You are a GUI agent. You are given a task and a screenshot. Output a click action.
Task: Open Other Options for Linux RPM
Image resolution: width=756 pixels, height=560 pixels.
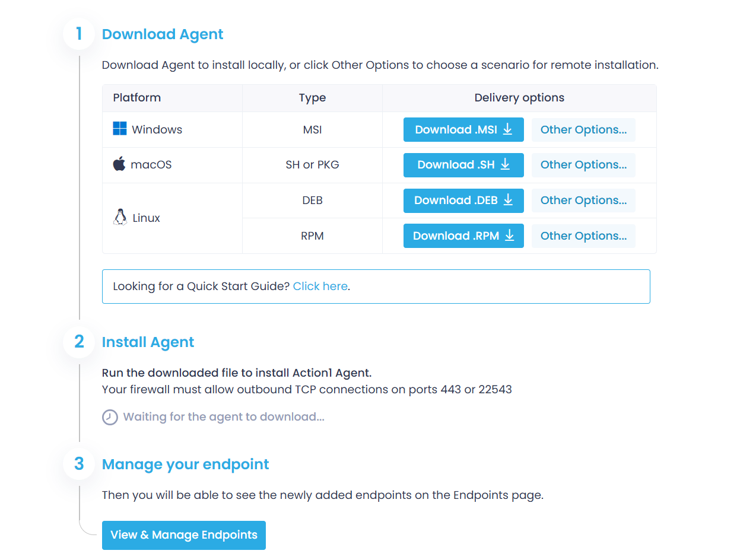pyautogui.click(x=583, y=236)
